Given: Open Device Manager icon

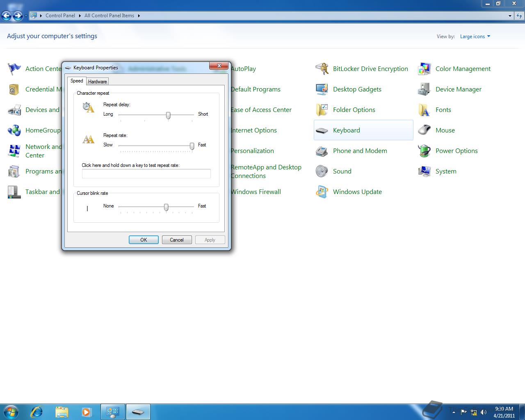Looking at the screenshot, I should click(x=425, y=89).
